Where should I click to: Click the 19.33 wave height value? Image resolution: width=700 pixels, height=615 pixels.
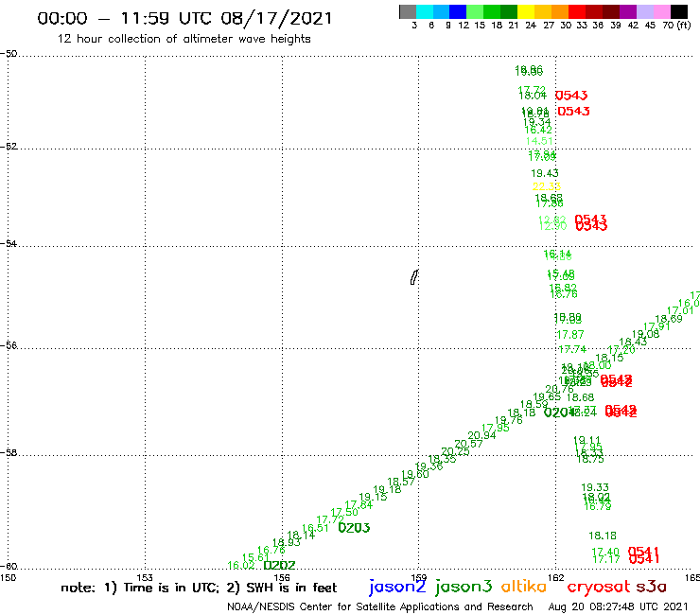pyautogui.click(x=595, y=487)
